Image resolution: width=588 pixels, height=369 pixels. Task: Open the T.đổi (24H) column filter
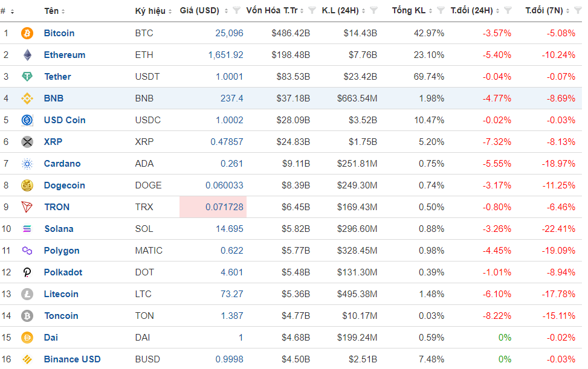(508, 10)
